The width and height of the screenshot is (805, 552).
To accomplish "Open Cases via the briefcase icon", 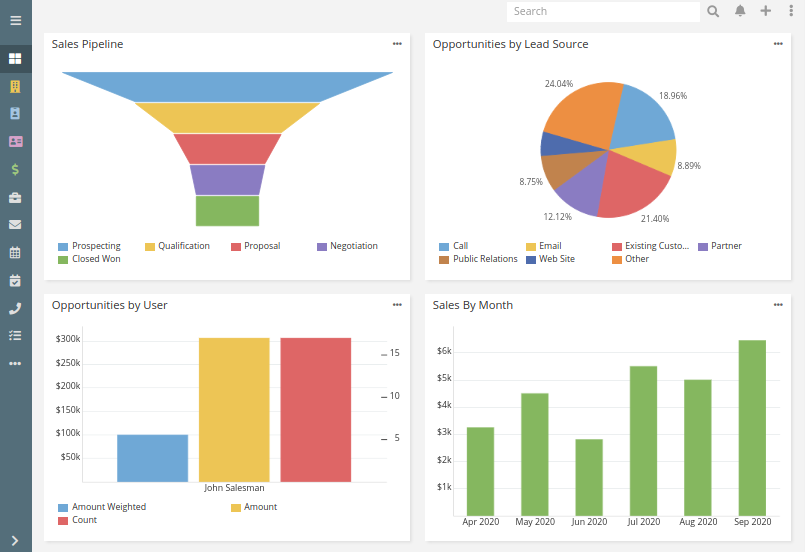I will tap(15, 198).
